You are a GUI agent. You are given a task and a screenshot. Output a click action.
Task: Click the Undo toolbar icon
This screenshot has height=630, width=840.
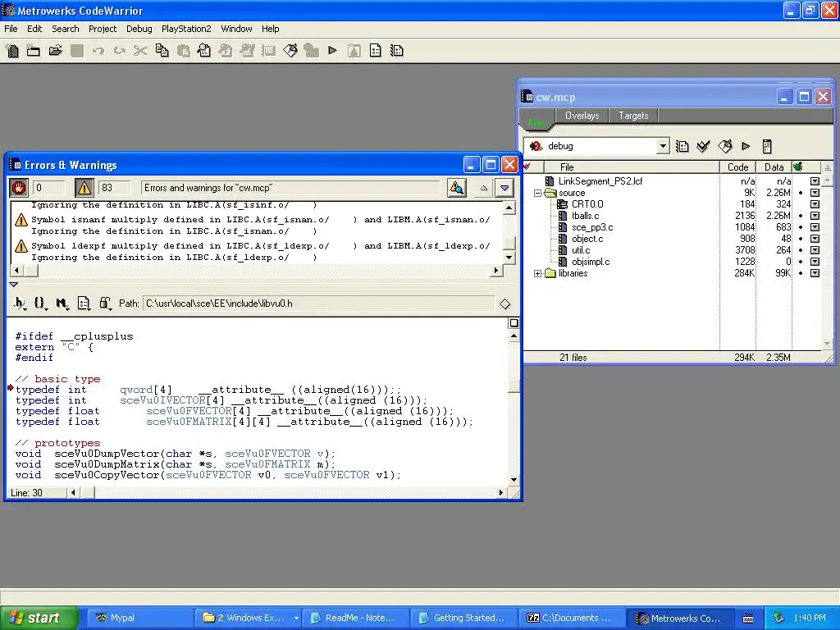coord(98,51)
